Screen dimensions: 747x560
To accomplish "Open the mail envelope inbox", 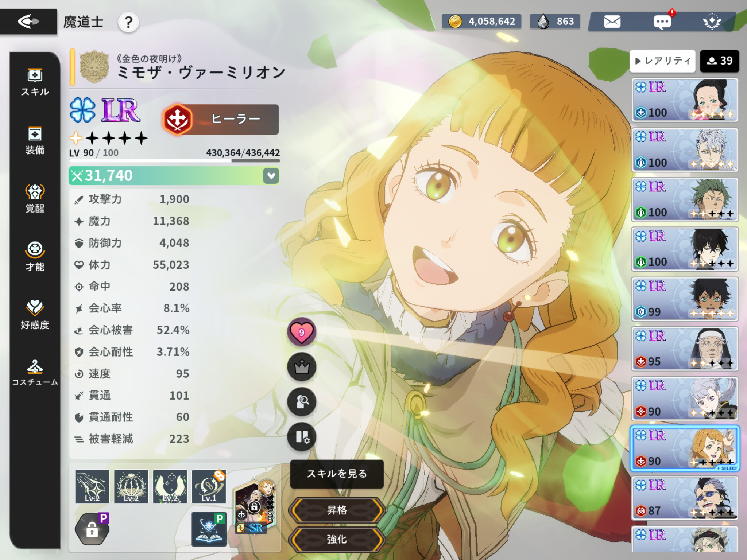I will click(612, 22).
